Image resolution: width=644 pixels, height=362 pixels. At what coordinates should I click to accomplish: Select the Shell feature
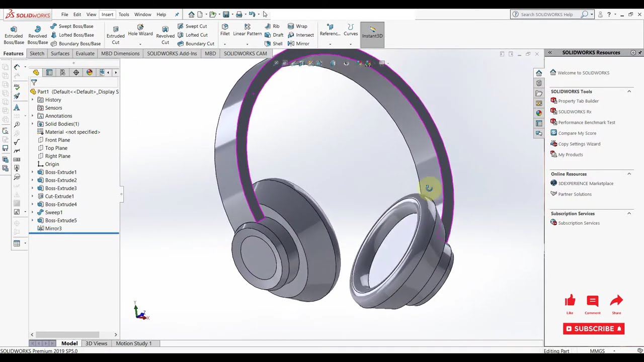click(273, 44)
